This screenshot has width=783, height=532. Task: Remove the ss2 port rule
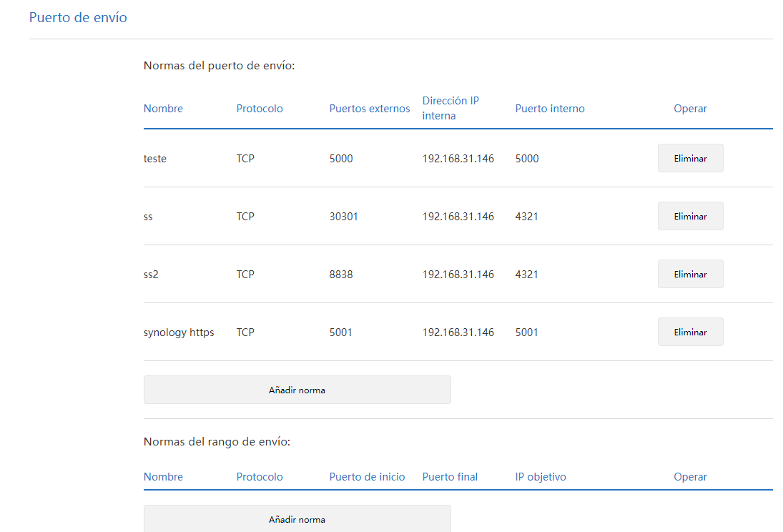(690, 274)
